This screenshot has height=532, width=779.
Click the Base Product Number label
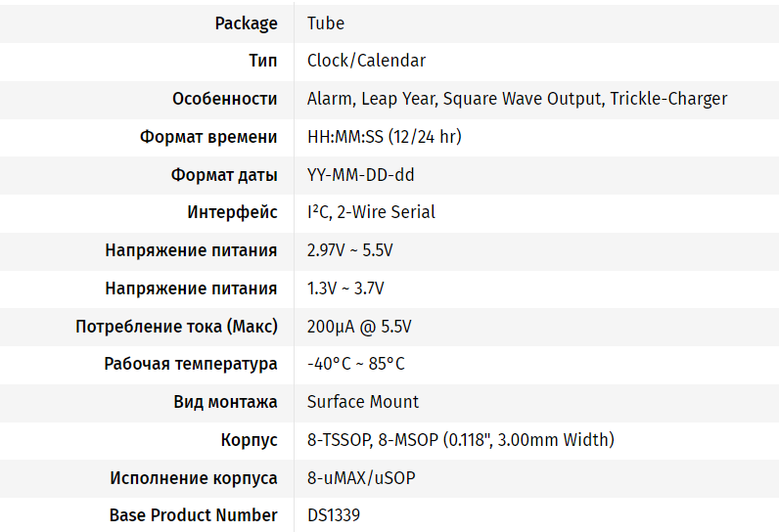point(193,515)
